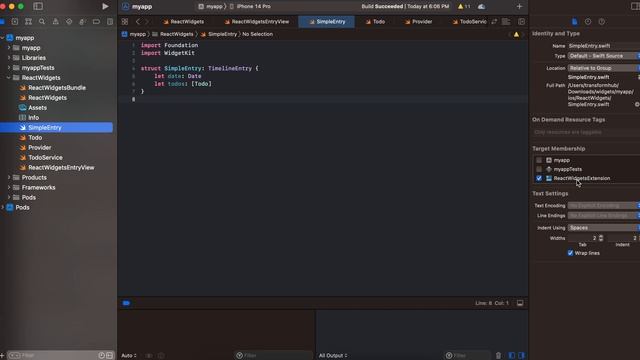Toggle recent files filter in navigator
The width and height of the screenshot is (640, 360).
click(101, 356)
